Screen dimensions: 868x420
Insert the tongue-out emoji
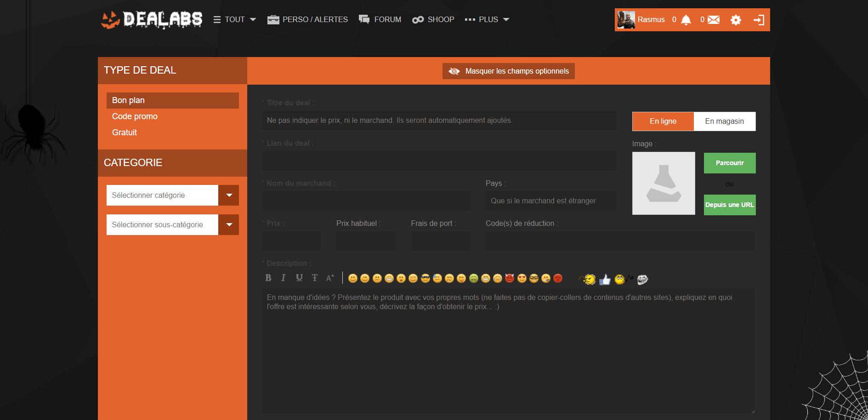461,278
